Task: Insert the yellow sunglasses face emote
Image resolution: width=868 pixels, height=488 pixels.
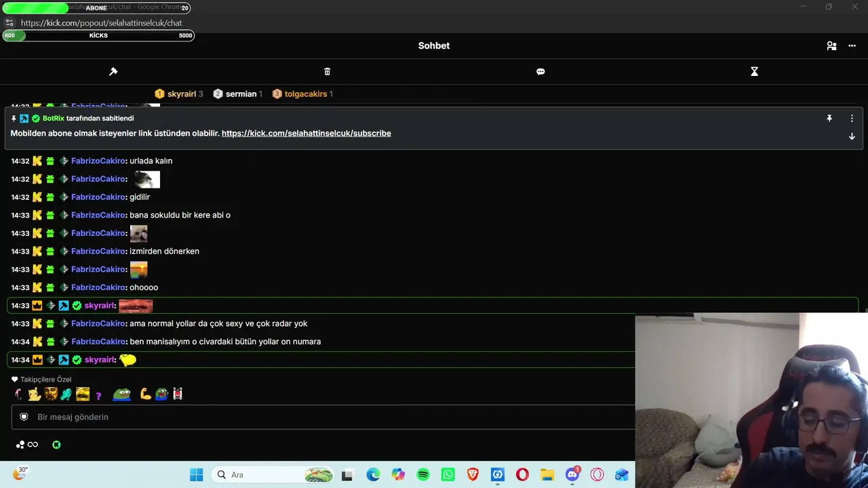Action: (83, 394)
